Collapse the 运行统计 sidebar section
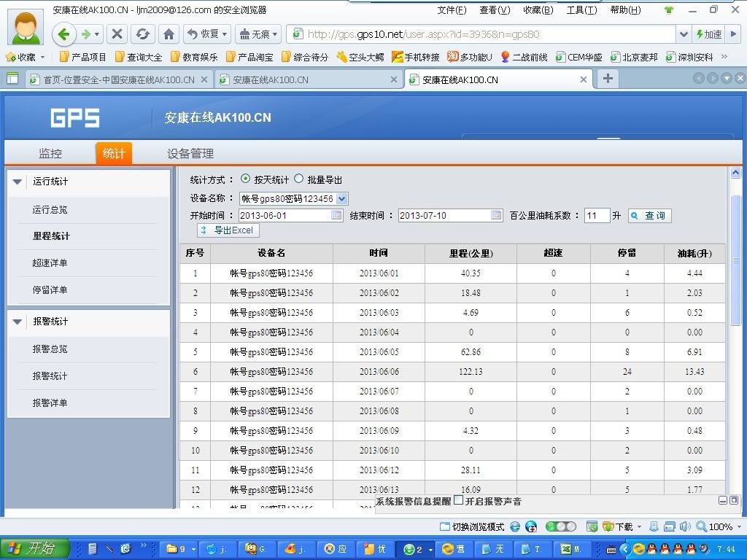The image size is (747, 560). click(18, 182)
